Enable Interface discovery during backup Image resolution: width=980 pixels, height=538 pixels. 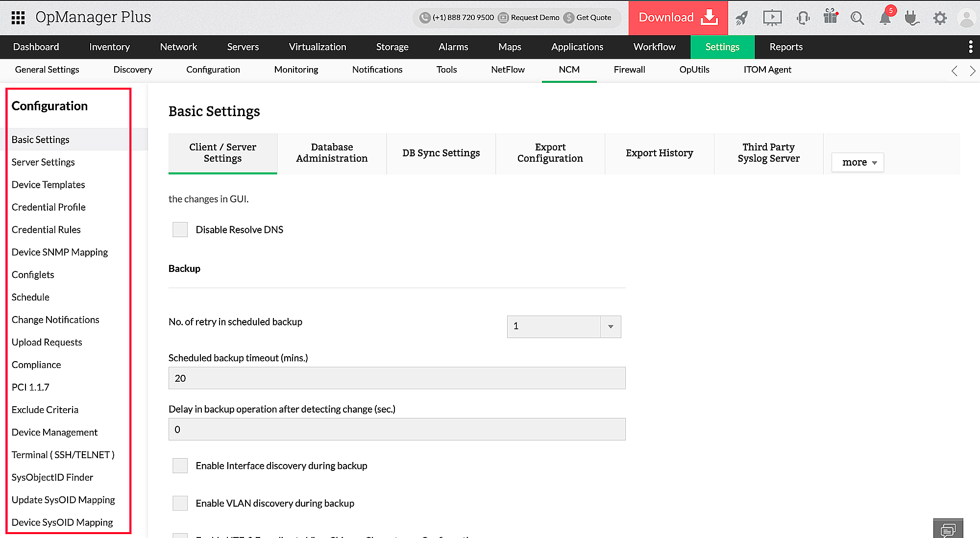180,465
